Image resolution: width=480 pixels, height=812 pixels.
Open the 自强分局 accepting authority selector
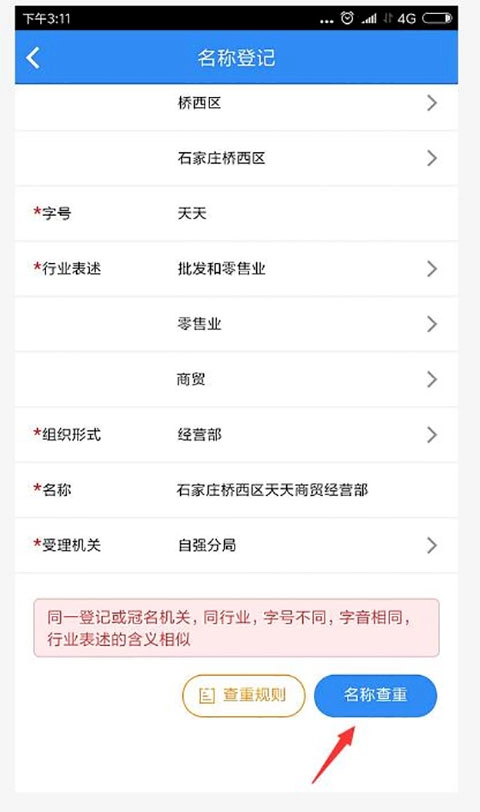236,545
